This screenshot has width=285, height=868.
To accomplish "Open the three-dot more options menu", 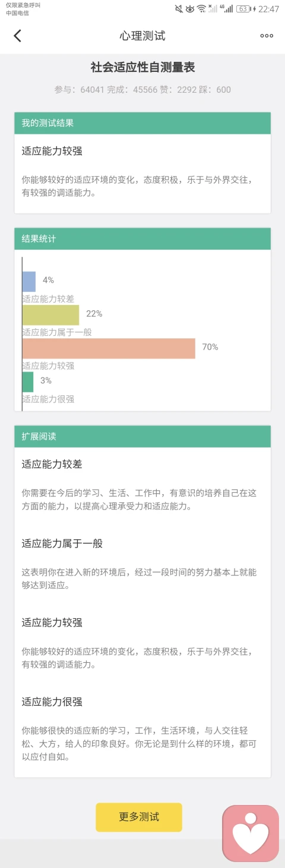I will pyautogui.click(x=267, y=36).
